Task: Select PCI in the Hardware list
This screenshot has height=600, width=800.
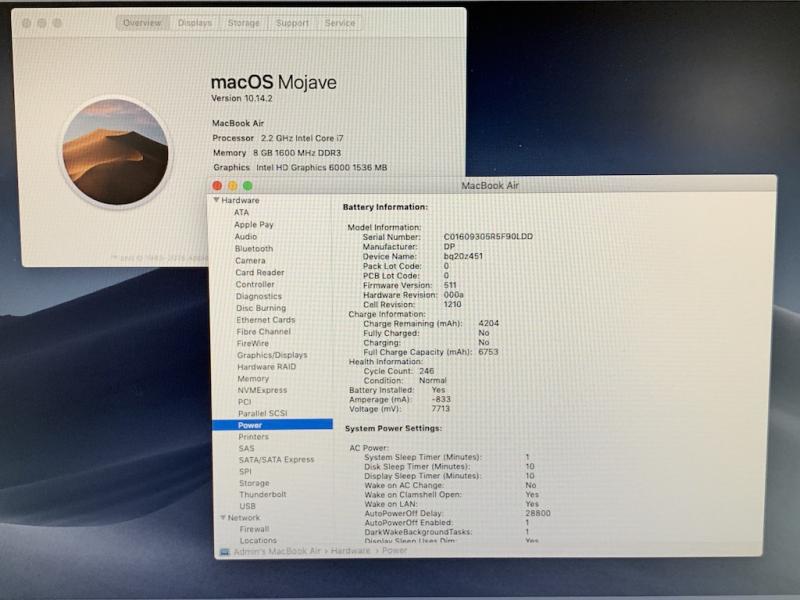Action: (244, 402)
